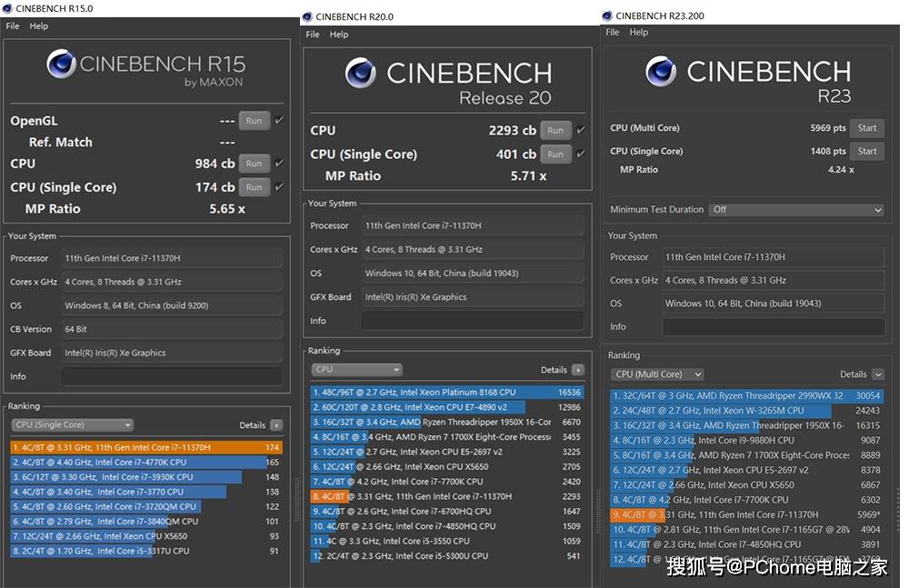909x588 pixels.
Task: Expand ranking Details chevron in R23
Action: pyautogui.click(x=878, y=374)
